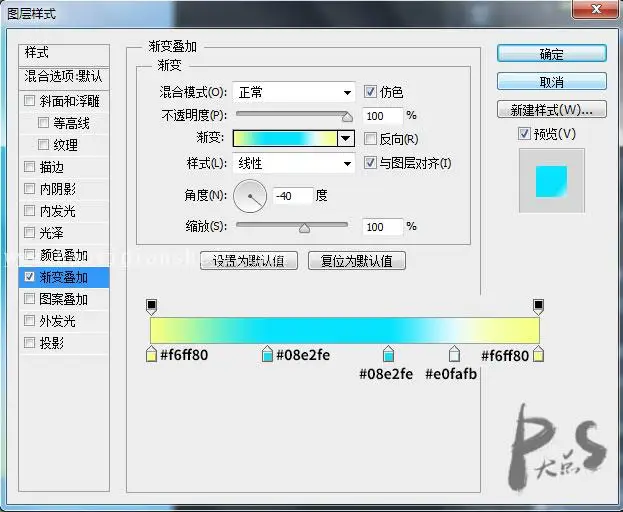
Task: Toggle the 预览 preview checkbox
Action: pyautogui.click(x=524, y=133)
